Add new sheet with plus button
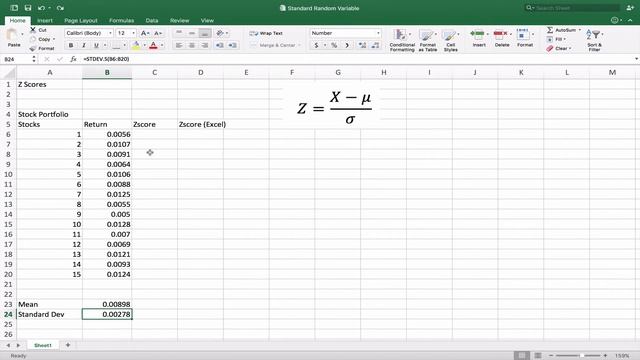 68,345
